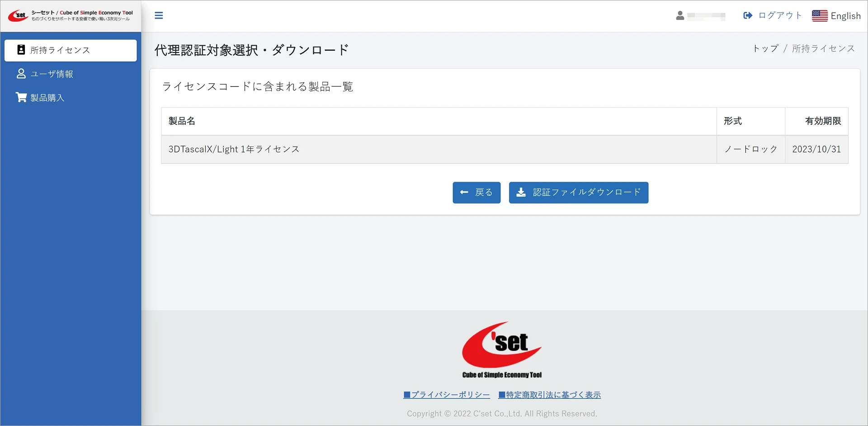Download the file via 認証ファイルダウンロード button
The height and width of the screenshot is (426, 868).
click(578, 193)
